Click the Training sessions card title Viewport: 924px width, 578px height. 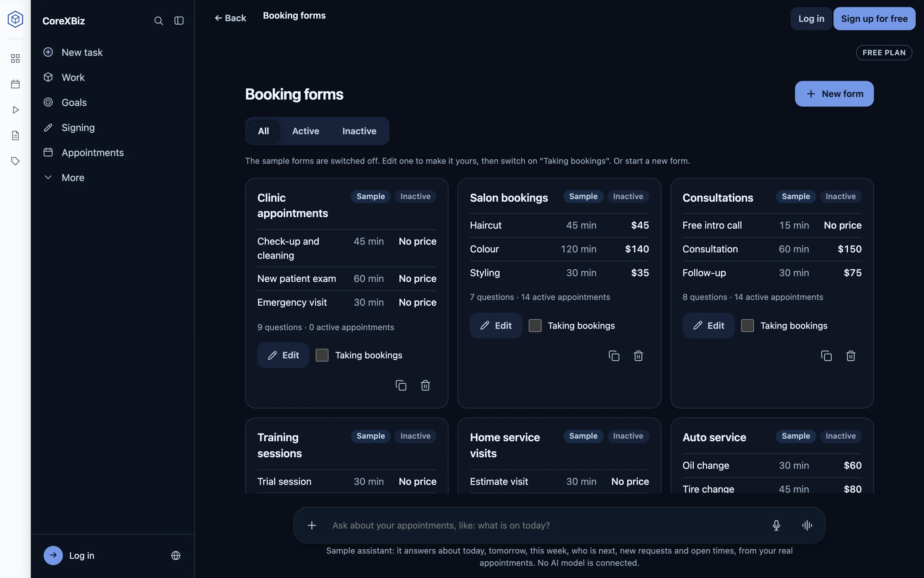(279, 445)
